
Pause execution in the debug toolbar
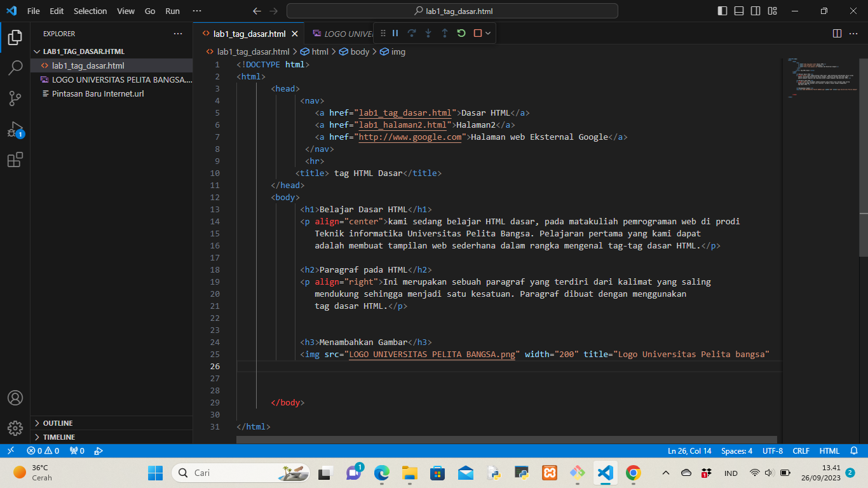tap(395, 33)
